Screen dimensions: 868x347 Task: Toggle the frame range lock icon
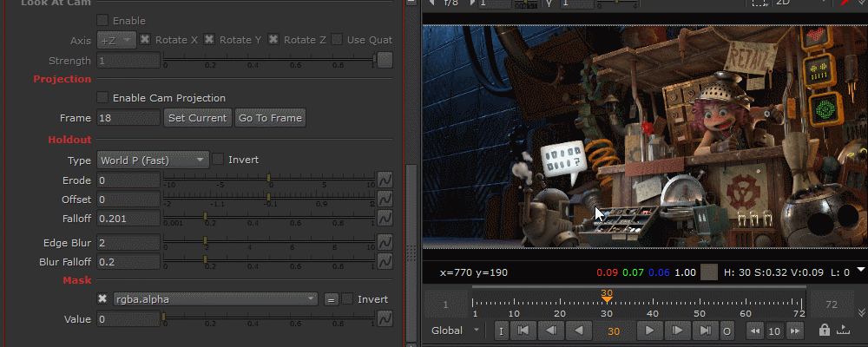[x=825, y=330]
